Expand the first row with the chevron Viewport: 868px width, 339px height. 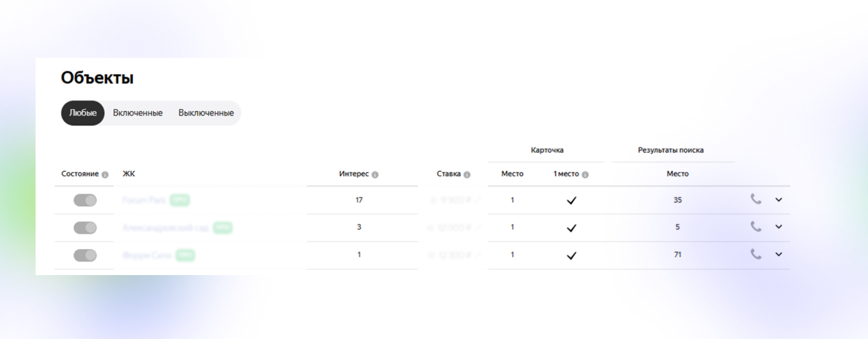pyautogui.click(x=778, y=200)
